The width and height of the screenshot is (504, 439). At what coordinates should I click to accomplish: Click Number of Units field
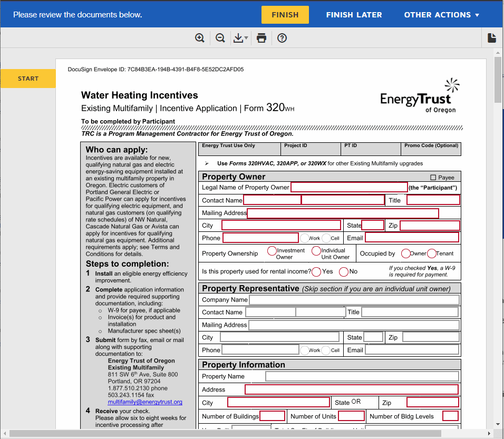[x=352, y=416]
